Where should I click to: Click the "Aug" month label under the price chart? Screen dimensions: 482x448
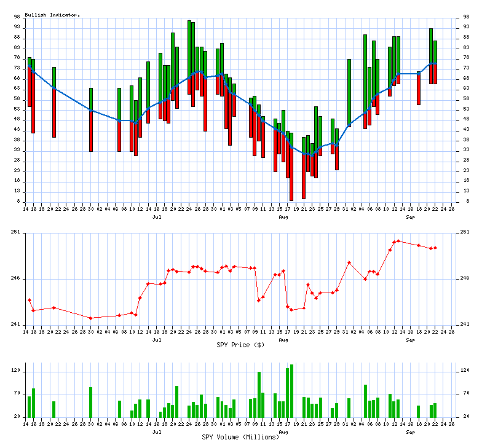tap(283, 339)
